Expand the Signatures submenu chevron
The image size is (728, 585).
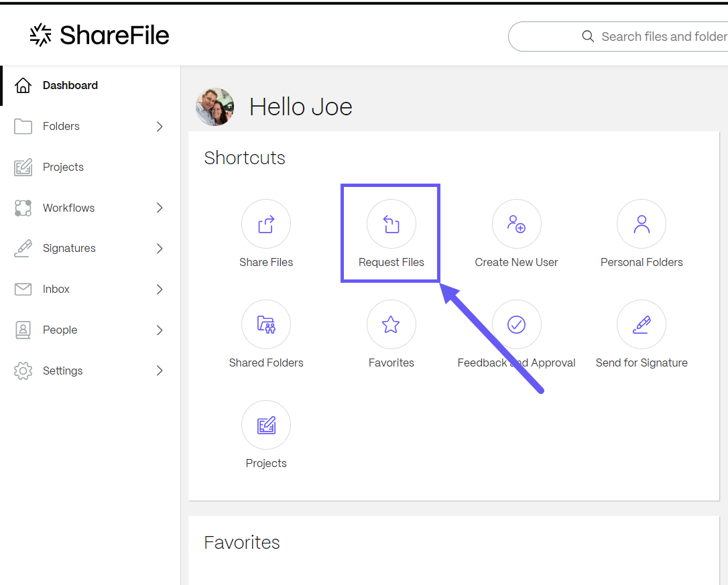click(x=160, y=249)
